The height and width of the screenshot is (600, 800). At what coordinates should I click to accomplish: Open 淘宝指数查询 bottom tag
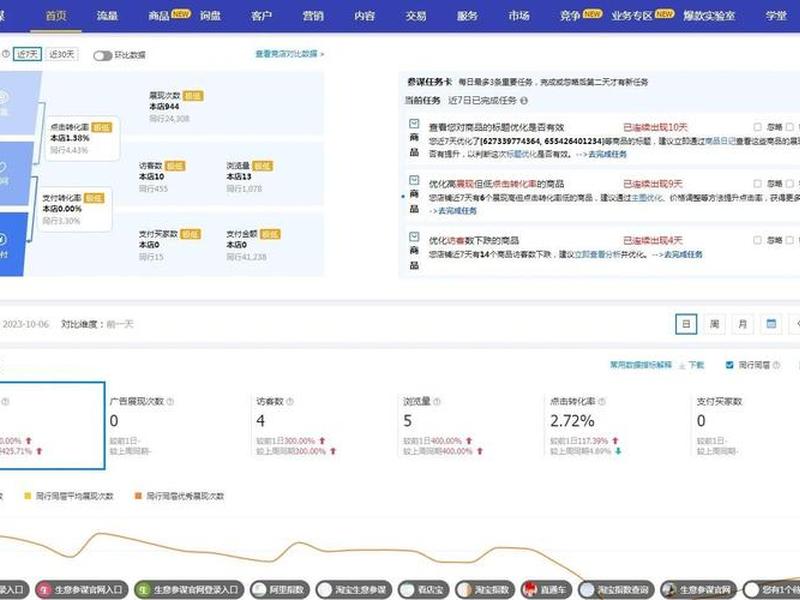(x=616, y=590)
